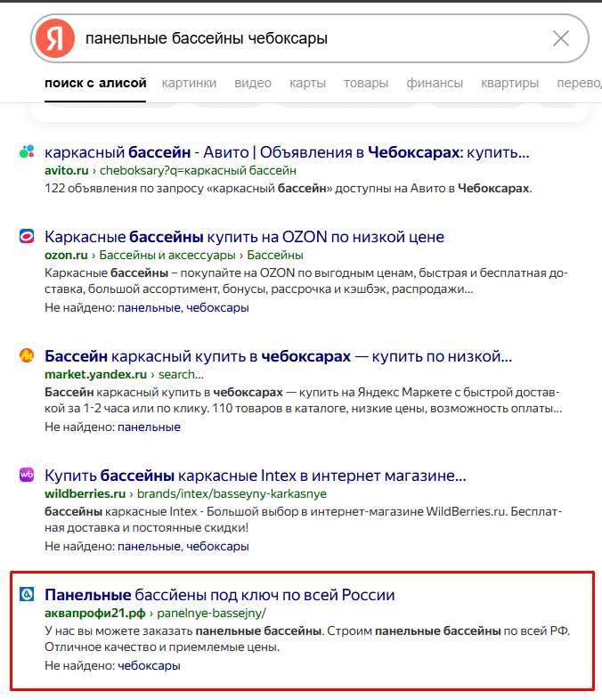This screenshot has width=602, height=700.
Task: Open Каркасные бассейны on OZON result
Action: pos(244,237)
